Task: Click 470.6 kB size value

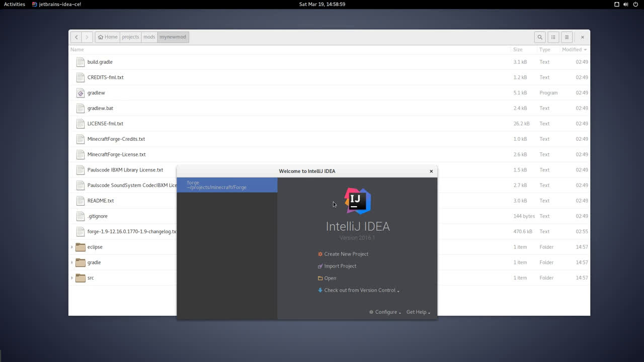Action: (x=522, y=232)
